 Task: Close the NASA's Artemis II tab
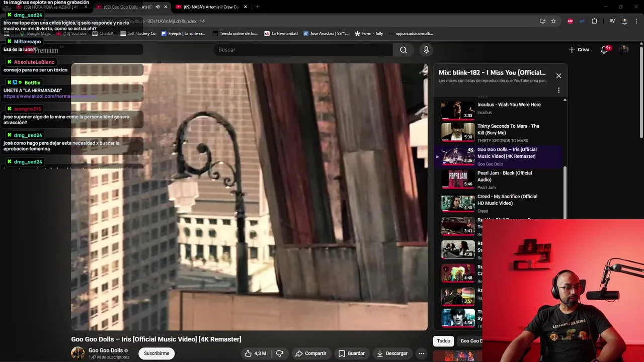click(246, 7)
